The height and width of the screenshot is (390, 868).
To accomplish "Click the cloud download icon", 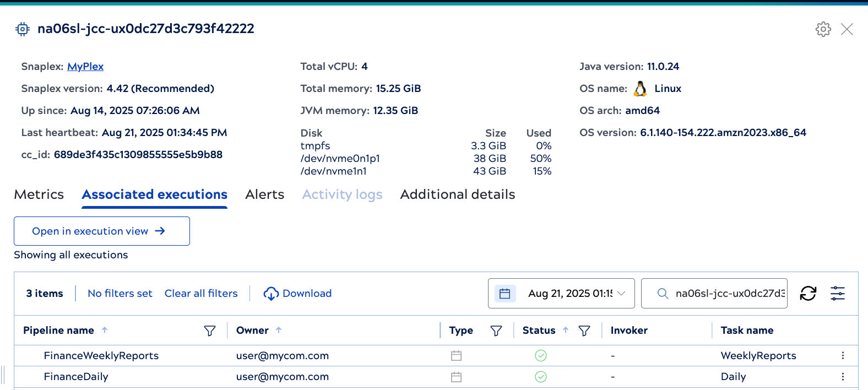I will [x=271, y=294].
